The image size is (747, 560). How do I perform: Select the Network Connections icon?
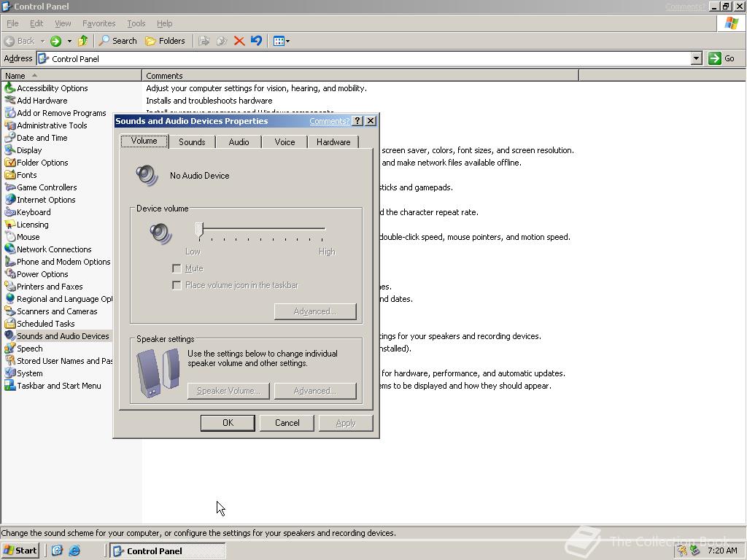(x=10, y=249)
